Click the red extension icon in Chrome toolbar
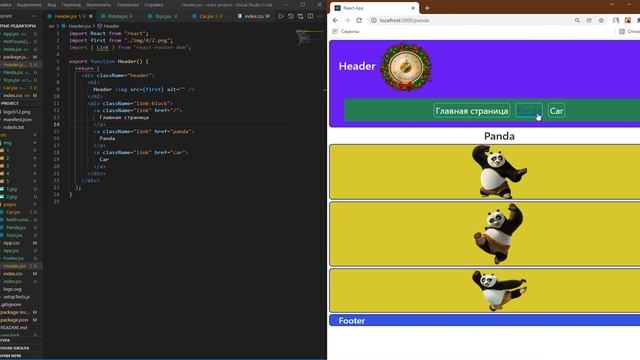Viewport: 640px width, 360px height. (628, 20)
